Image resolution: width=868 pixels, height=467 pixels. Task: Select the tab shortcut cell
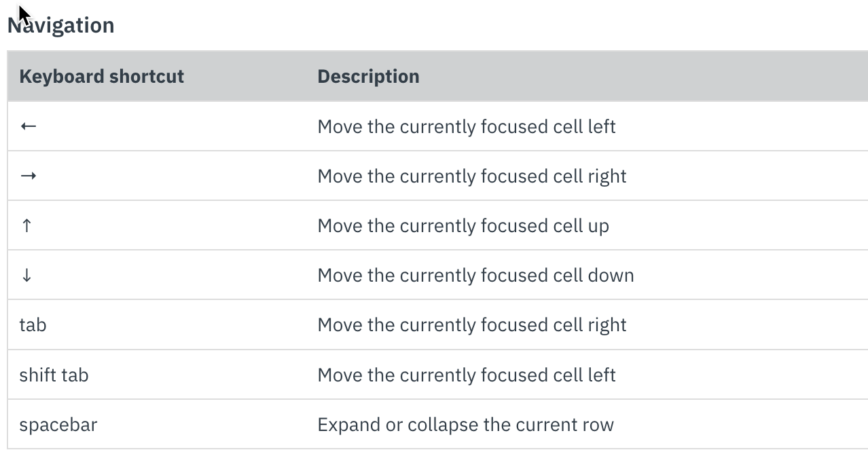(33, 324)
